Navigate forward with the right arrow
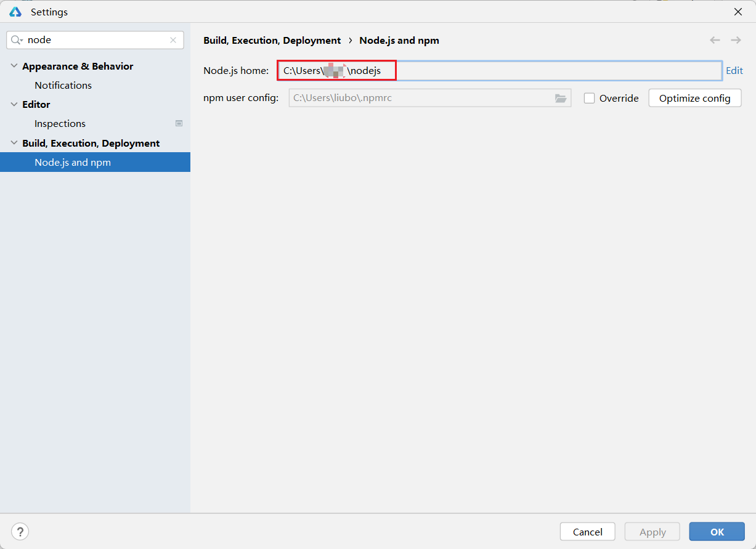This screenshot has width=756, height=549. pyautogui.click(x=736, y=40)
